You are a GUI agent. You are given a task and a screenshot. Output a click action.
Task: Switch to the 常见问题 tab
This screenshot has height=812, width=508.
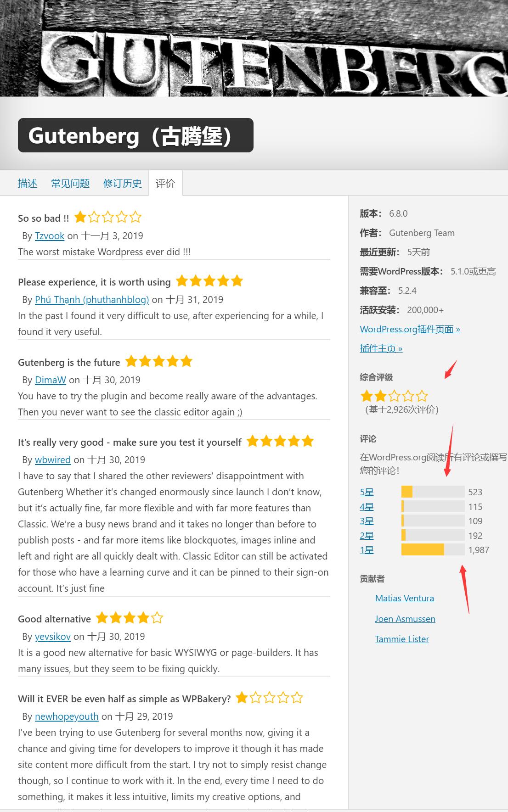coord(70,183)
